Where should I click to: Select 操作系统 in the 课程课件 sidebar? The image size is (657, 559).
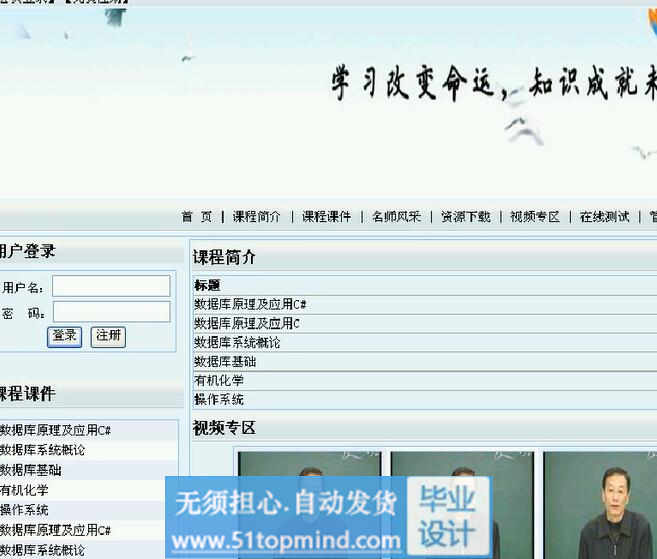click(24, 510)
